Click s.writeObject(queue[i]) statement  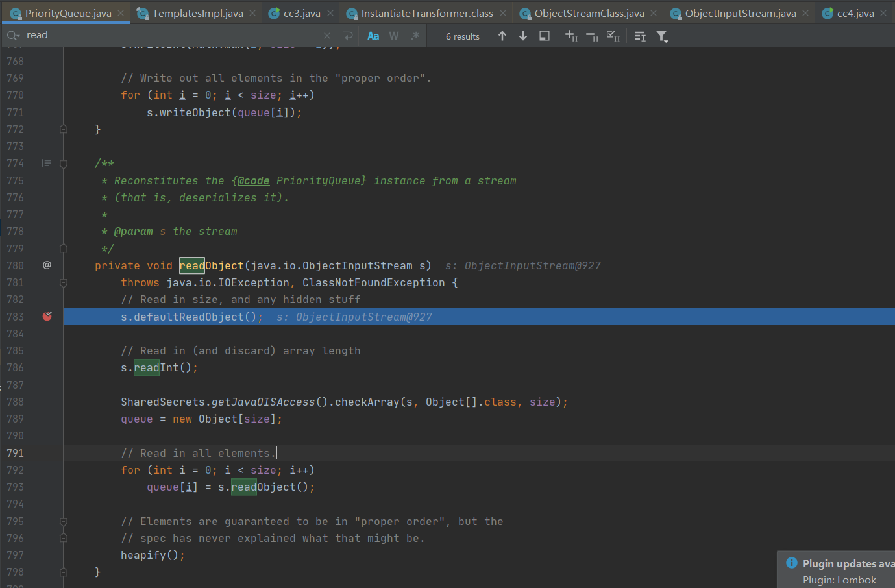[x=224, y=113]
